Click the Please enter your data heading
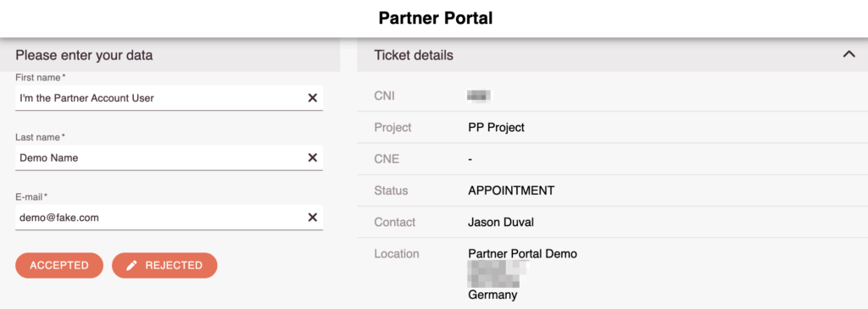868x309 pixels. tap(84, 55)
